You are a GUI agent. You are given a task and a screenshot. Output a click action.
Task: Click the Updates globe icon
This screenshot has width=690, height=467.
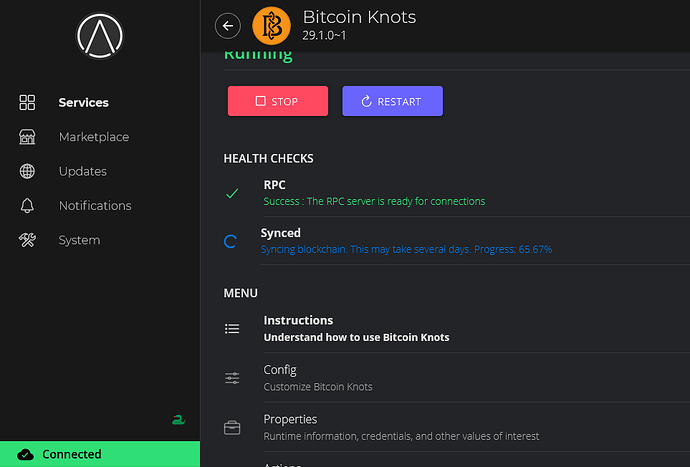(x=28, y=171)
